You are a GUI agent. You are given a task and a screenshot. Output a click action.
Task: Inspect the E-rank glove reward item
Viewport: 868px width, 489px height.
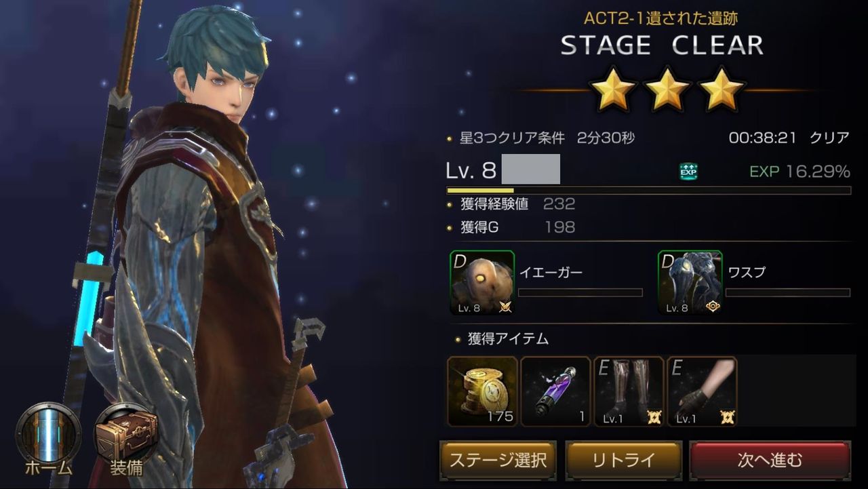pyautogui.click(x=702, y=391)
